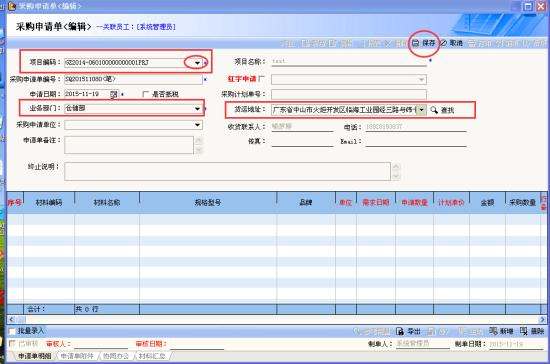This screenshot has height=364, width=550.
Task: Click the 金额 column header
Action: point(487,202)
